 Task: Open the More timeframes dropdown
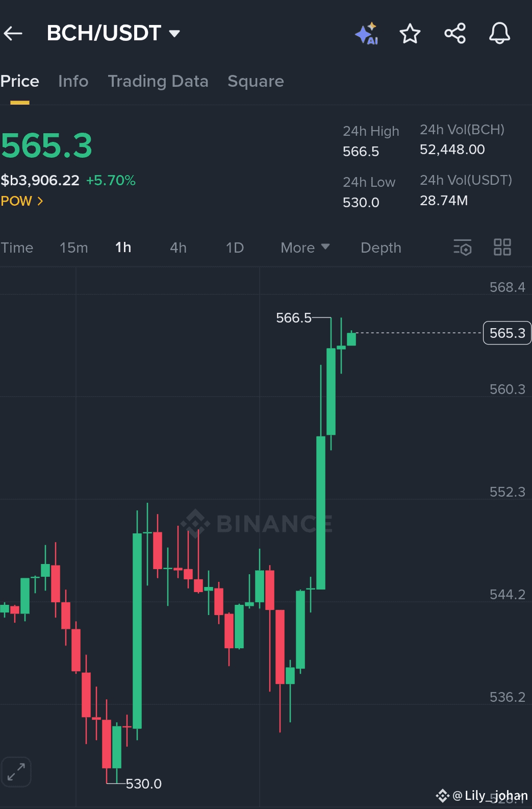tap(305, 248)
